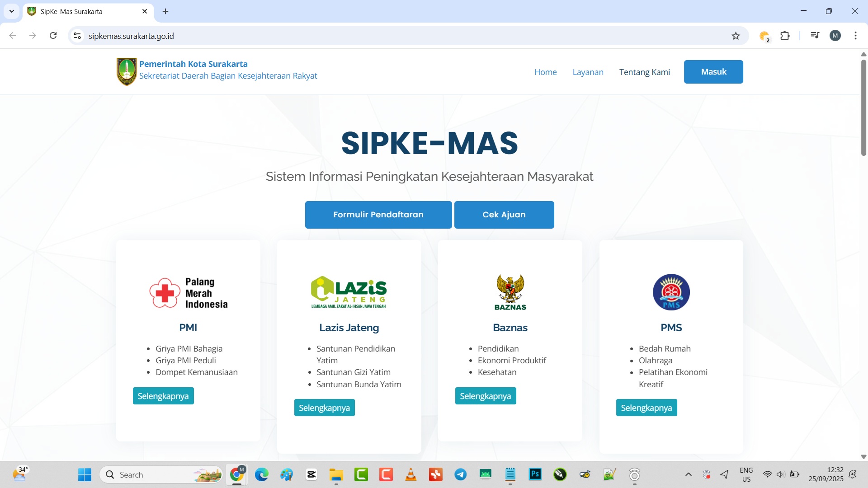The image size is (868, 488).
Task: Click the Lazis Jateng logo
Action: (349, 292)
